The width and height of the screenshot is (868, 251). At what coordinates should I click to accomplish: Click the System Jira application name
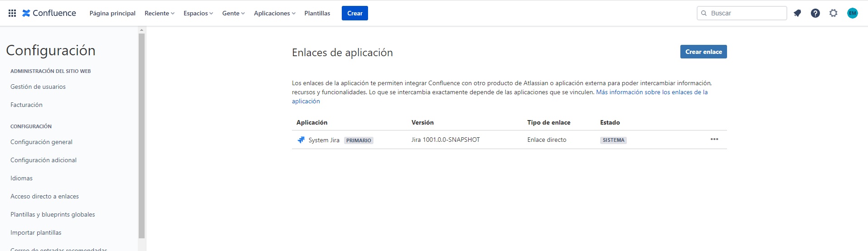(x=324, y=140)
